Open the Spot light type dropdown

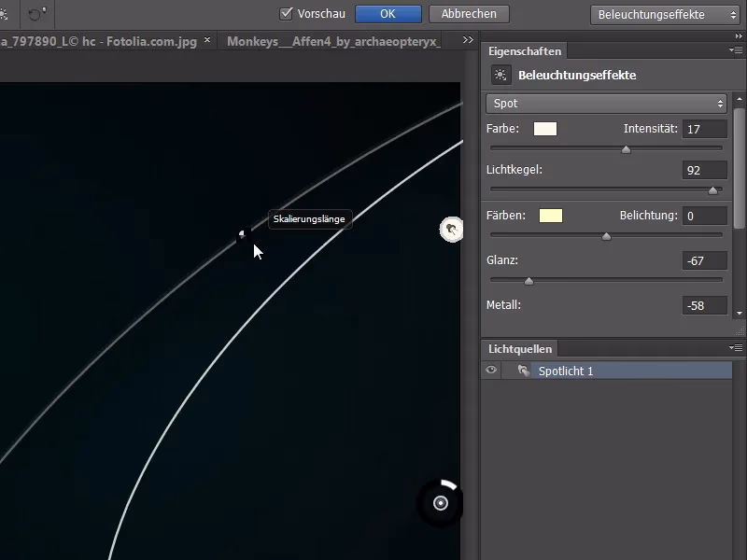coord(605,103)
